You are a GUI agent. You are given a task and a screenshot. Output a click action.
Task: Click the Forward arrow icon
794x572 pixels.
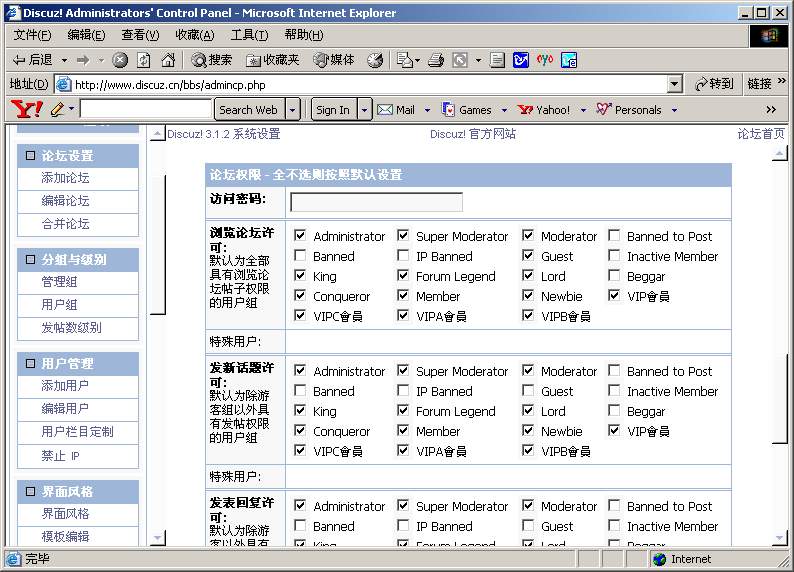click(83, 60)
